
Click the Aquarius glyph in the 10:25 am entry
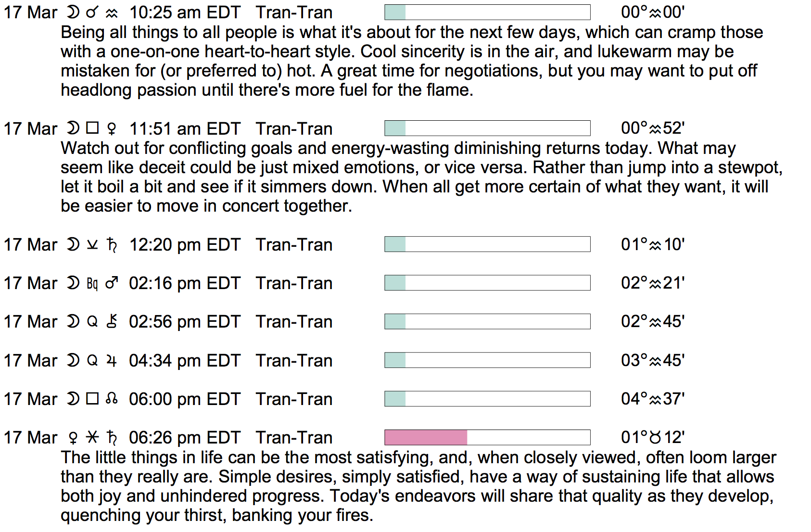(x=112, y=13)
